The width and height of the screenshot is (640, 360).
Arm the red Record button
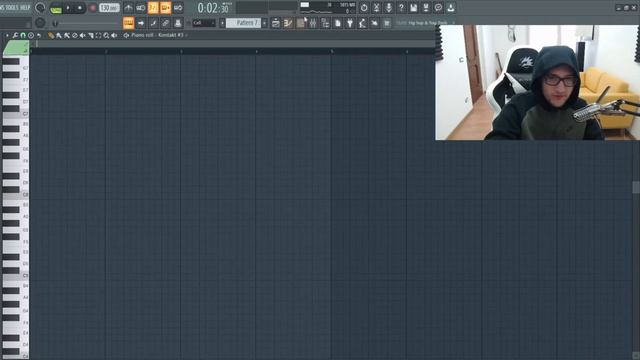point(92,8)
